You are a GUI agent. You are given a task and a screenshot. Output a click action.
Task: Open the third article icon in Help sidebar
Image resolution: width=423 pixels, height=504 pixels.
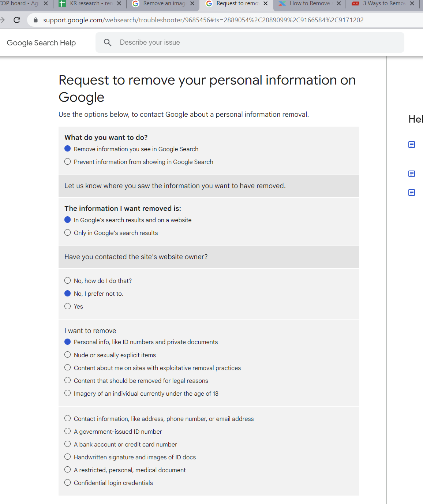point(412,192)
